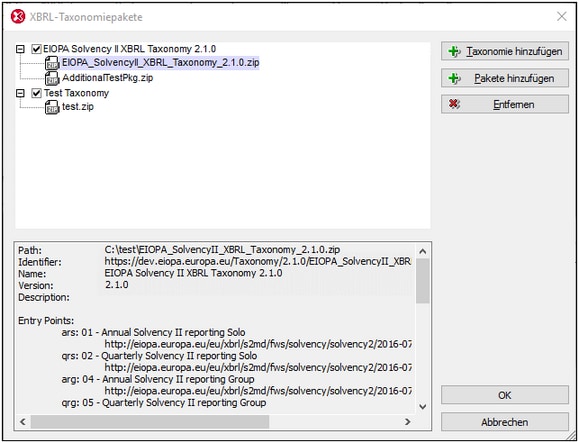Click the horizontal scrollbar right arrow
This screenshot has height=443, width=579.
[x=408, y=422]
